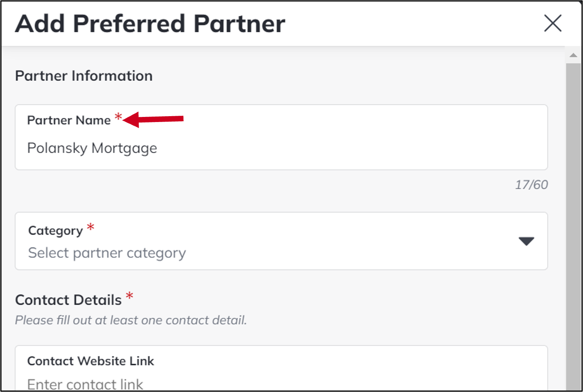This screenshot has height=392, width=583.
Task: Click the Partner Information section header
Action: (x=84, y=76)
